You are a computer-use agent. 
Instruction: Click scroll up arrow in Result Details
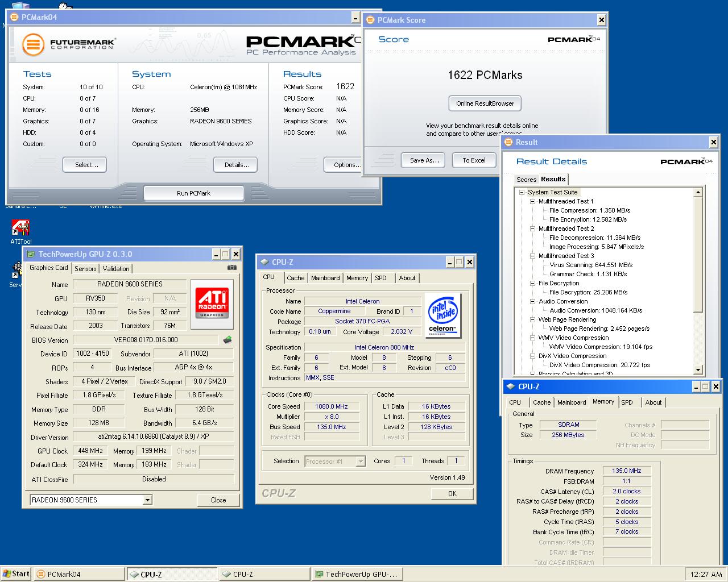(698, 193)
